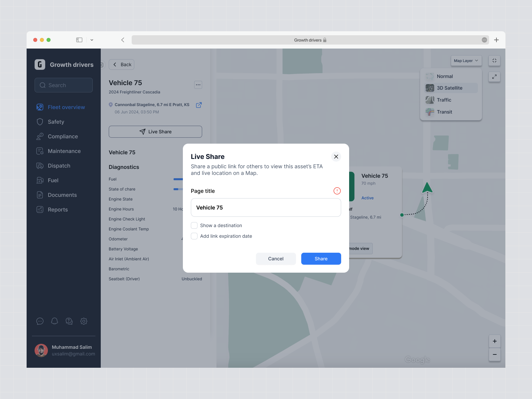Open the notifications bell at sidebar bottom
The width and height of the screenshot is (532, 399).
55,321
